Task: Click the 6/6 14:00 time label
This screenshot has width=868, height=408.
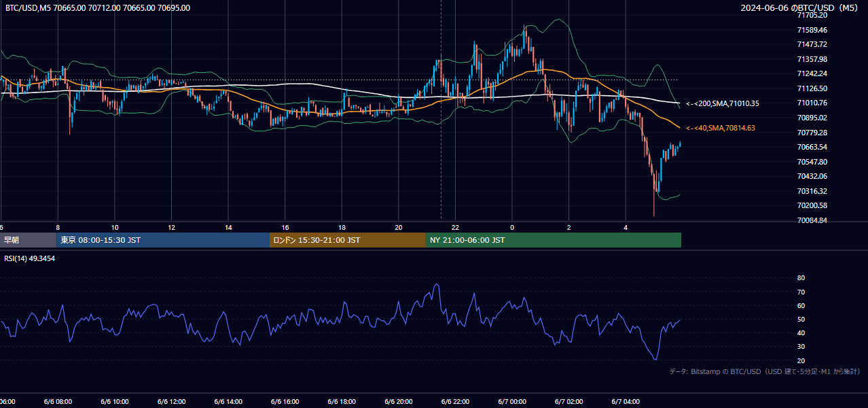Action: click(x=228, y=402)
